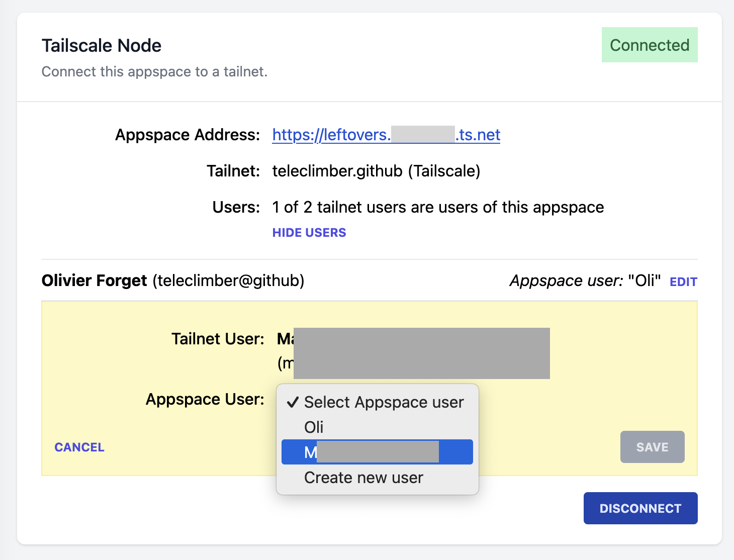The width and height of the screenshot is (734, 560).
Task: Select the "Select Appspace user" placeholder option
Action: tap(384, 403)
